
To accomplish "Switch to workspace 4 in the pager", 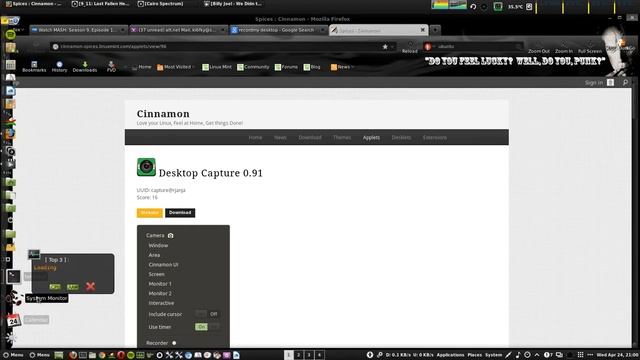I will 319,355.
